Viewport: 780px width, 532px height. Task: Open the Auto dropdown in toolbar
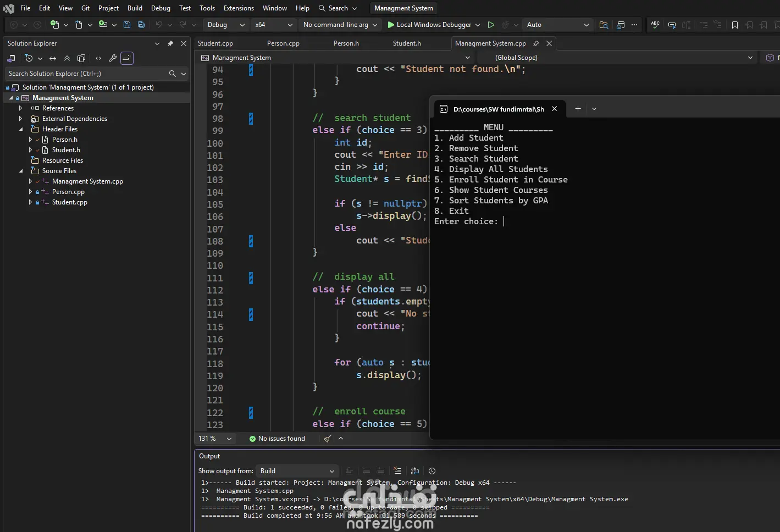(x=557, y=25)
